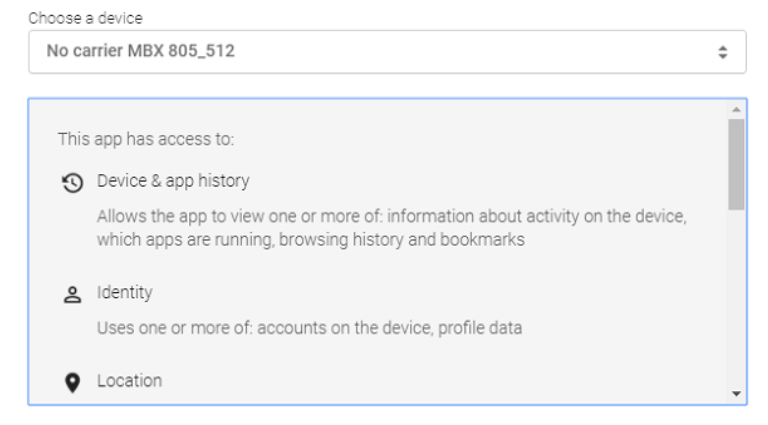
Task: Click the scroll up arrow in permissions panel
Action: coord(737,109)
